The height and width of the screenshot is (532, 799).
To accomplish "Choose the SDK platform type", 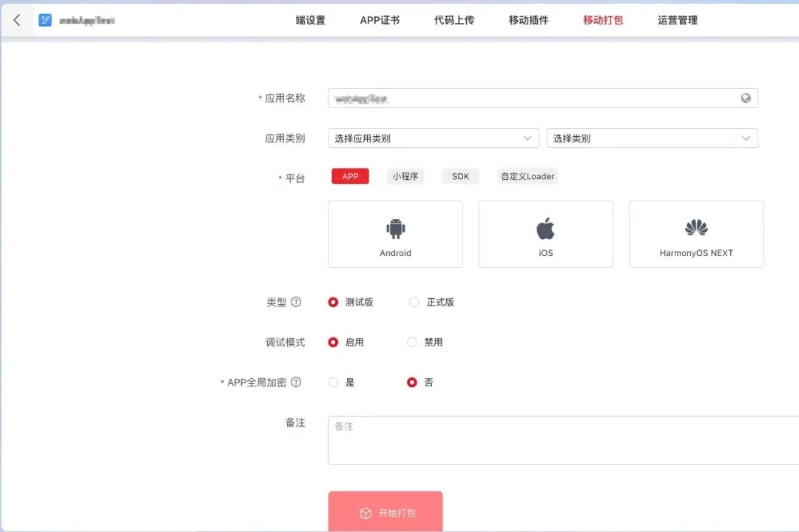I will 461,176.
